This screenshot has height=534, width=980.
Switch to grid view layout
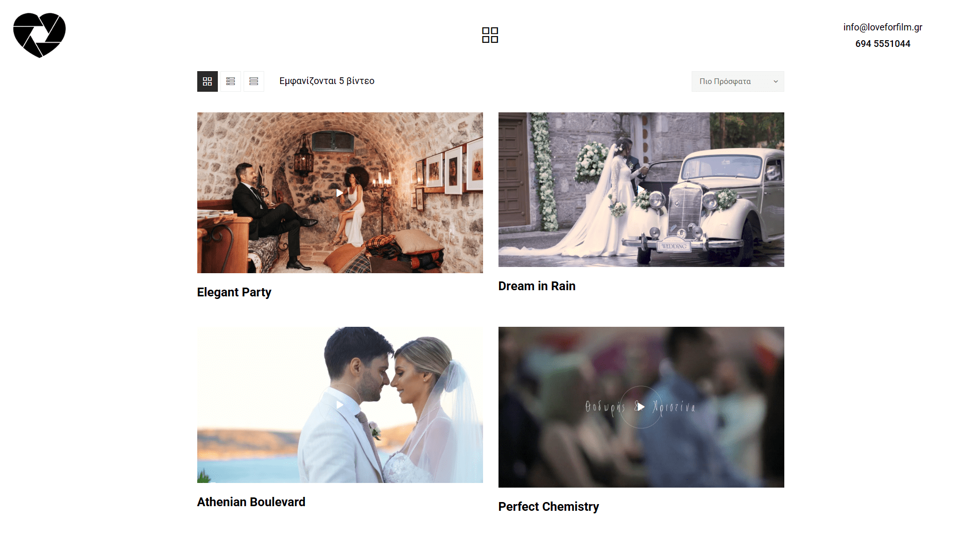[x=208, y=81]
